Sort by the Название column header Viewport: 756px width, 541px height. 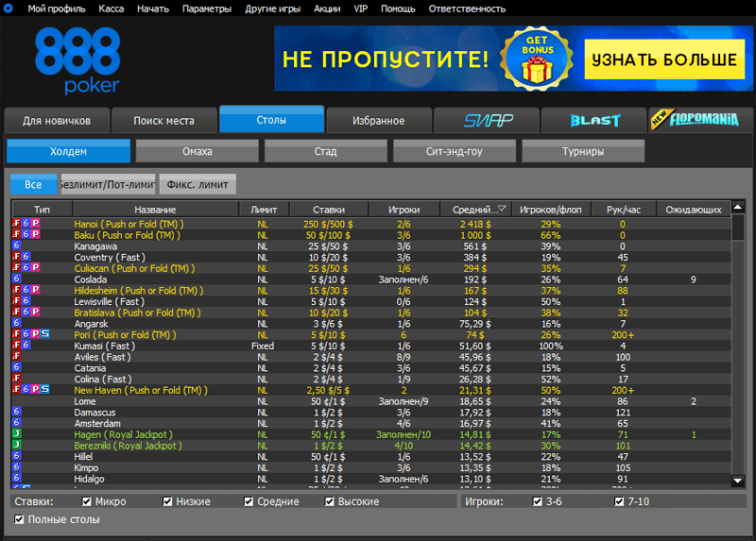[155, 210]
